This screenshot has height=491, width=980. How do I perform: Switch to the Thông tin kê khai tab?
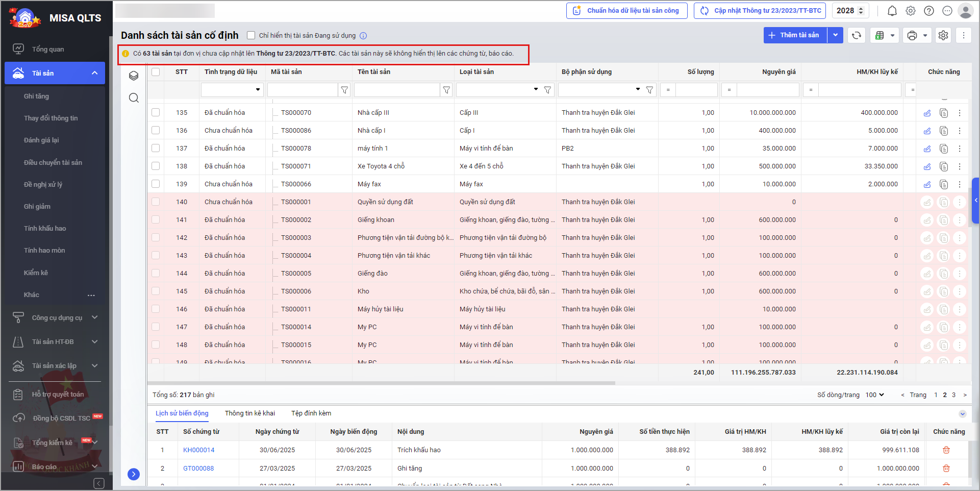click(x=249, y=413)
